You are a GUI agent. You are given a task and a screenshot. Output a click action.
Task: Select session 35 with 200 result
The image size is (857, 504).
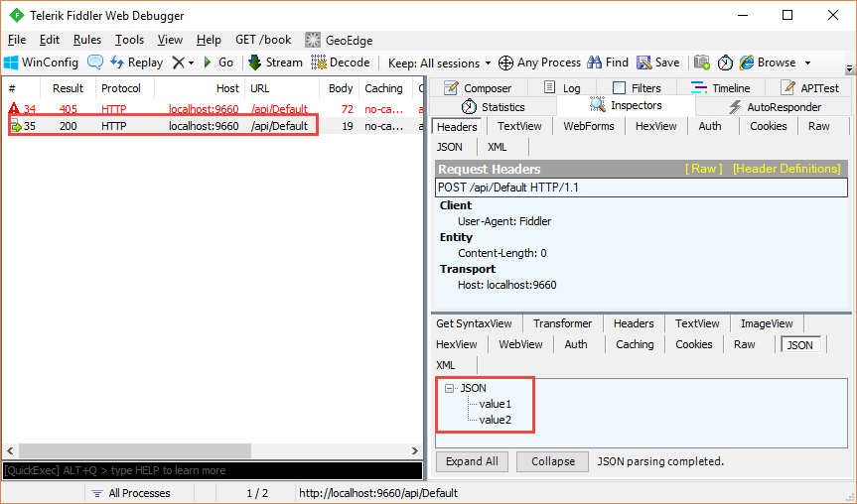click(214, 126)
